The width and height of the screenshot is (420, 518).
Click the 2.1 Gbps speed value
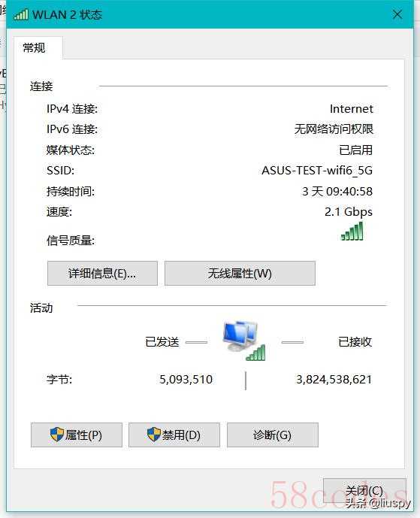point(349,212)
